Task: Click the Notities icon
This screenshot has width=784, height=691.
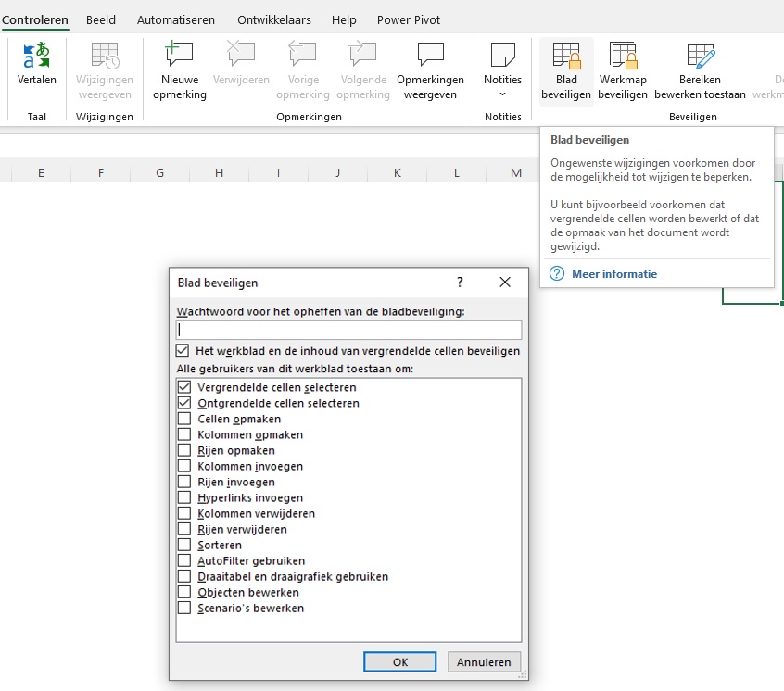Action: [x=502, y=57]
